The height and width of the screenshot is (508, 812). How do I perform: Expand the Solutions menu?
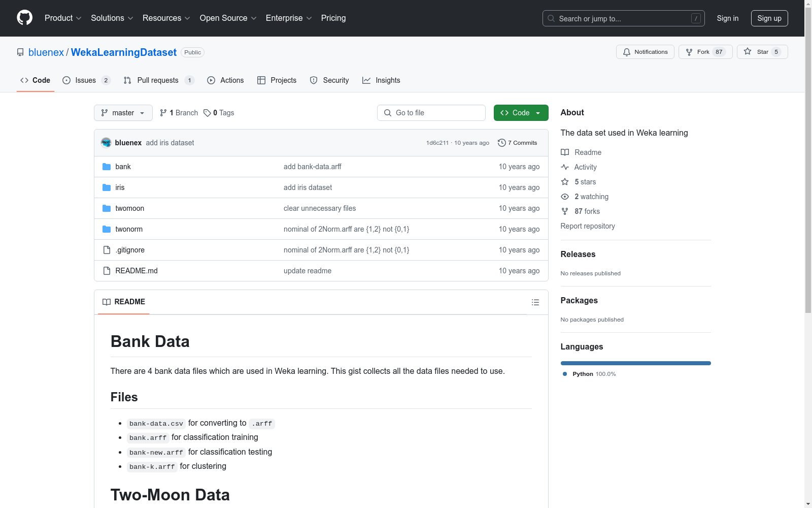112,18
